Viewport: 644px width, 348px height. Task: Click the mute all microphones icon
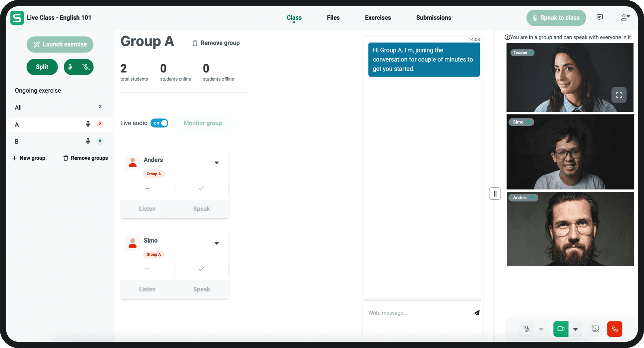coord(86,67)
